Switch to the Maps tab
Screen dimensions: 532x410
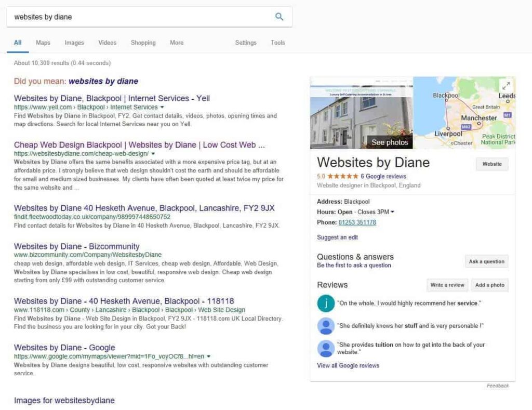click(43, 43)
